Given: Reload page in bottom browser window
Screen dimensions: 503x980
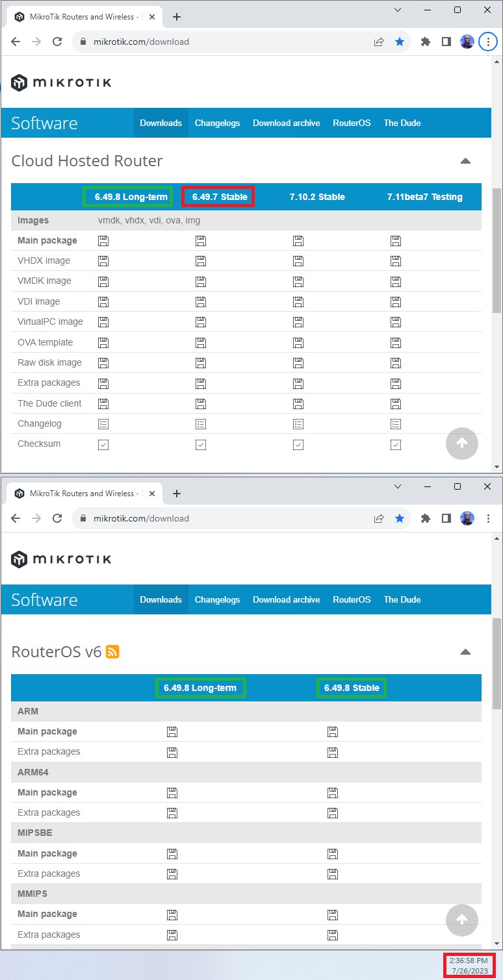Looking at the screenshot, I should click(x=57, y=518).
